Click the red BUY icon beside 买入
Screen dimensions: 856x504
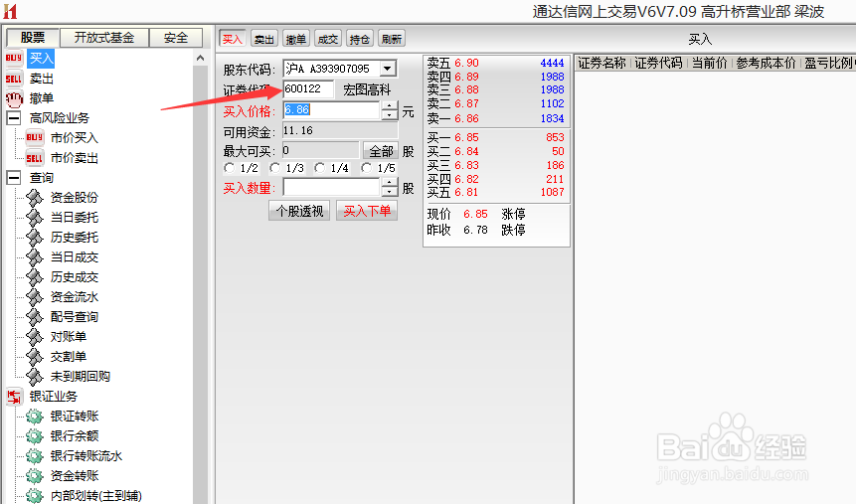coord(14,59)
